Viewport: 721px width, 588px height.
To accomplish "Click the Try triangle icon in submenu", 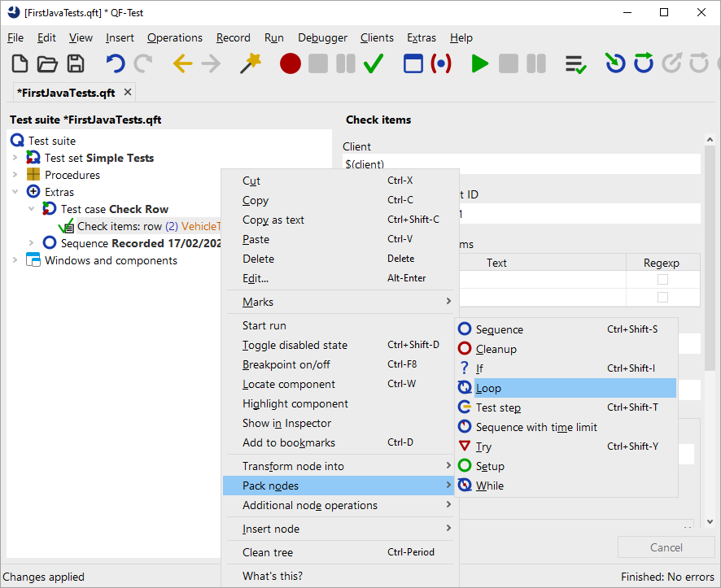I will (465, 446).
